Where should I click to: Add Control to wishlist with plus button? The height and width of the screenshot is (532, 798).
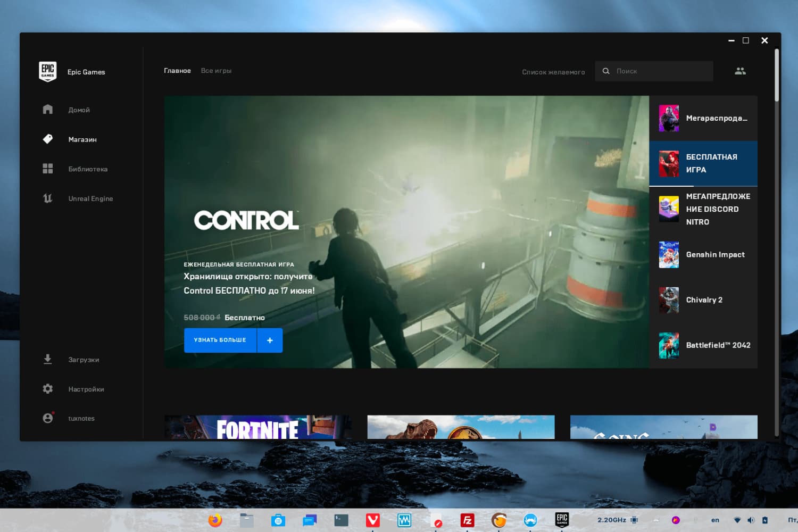pyautogui.click(x=270, y=340)
